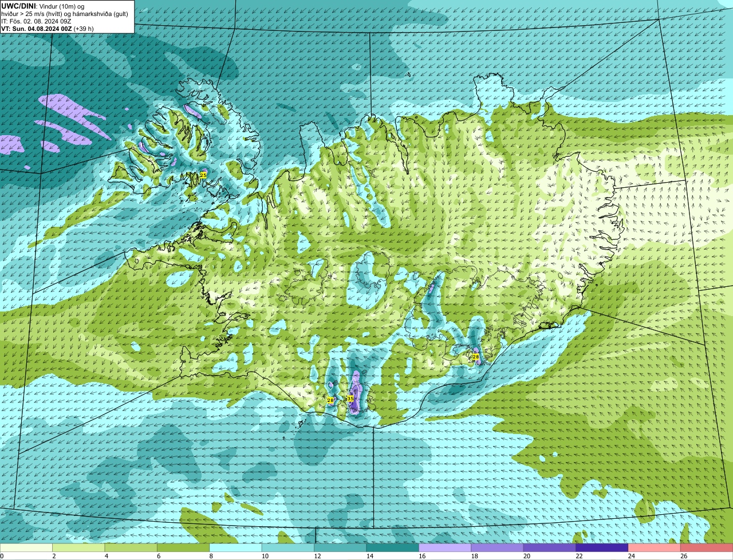Click the legend tick value 6
733x560 pixels.
pyautogui.click(x=157, y=555)
